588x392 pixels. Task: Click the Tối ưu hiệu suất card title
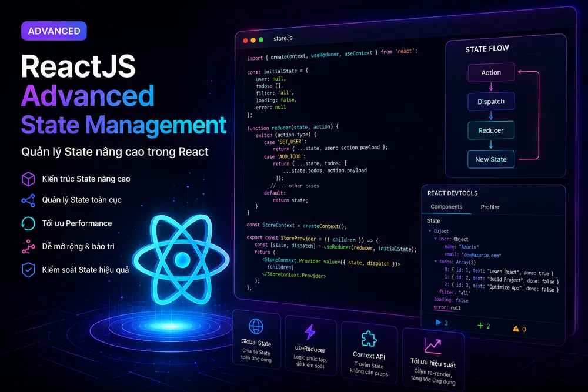pyautogui.click(x=433, y=363)
